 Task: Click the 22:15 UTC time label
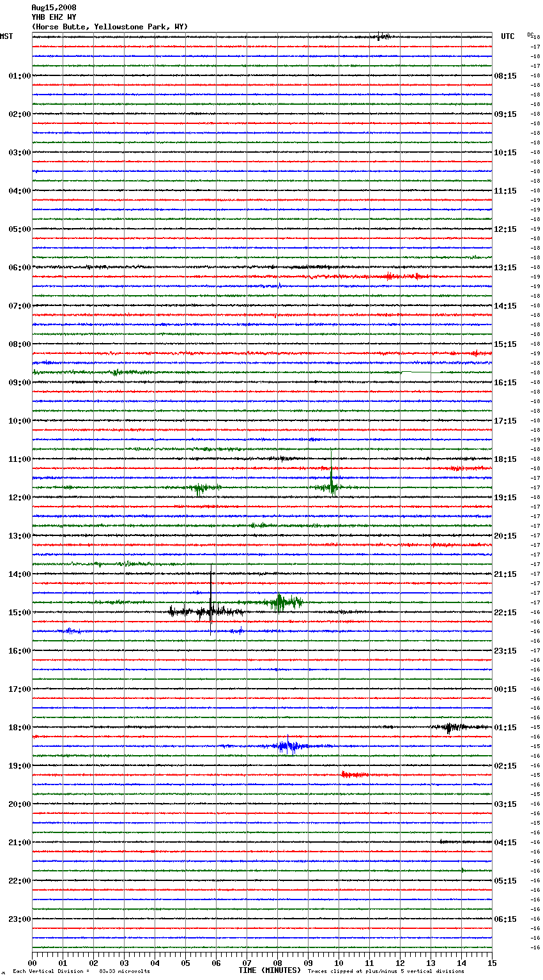pos(505,613)
